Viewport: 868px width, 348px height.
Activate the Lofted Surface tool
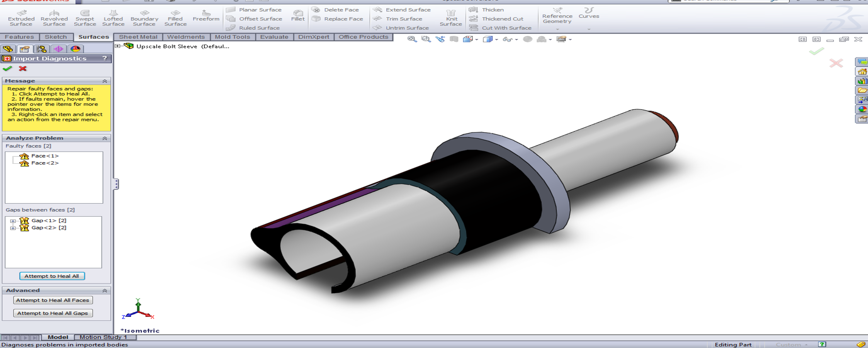(113, 18)
